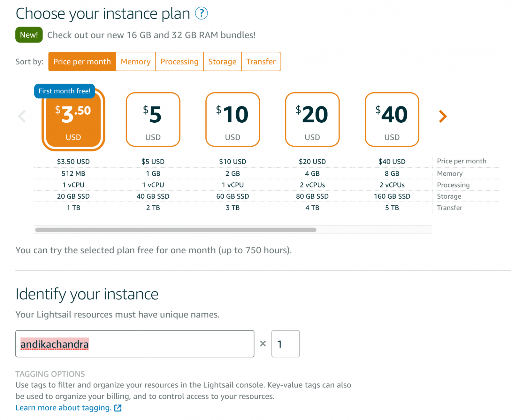Choose the $10 USD plan
The height and width of the screenshot is (420, 511).
(233, 119)
